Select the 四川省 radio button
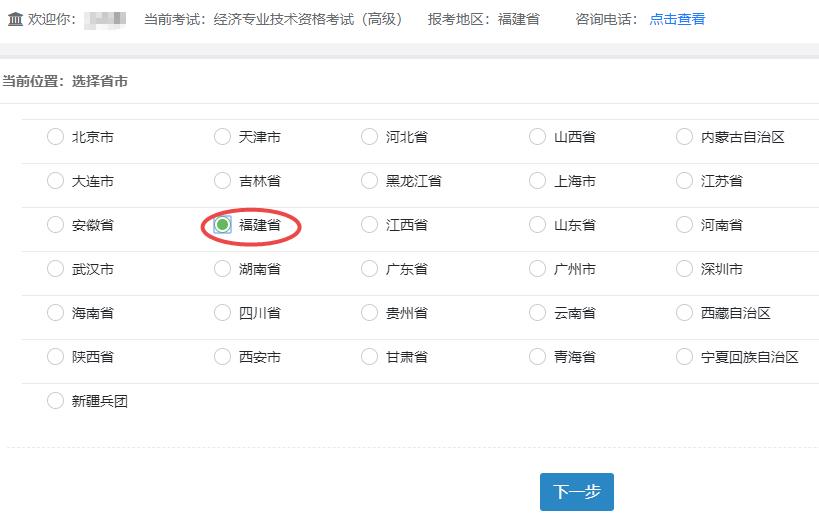 [222, 313]
